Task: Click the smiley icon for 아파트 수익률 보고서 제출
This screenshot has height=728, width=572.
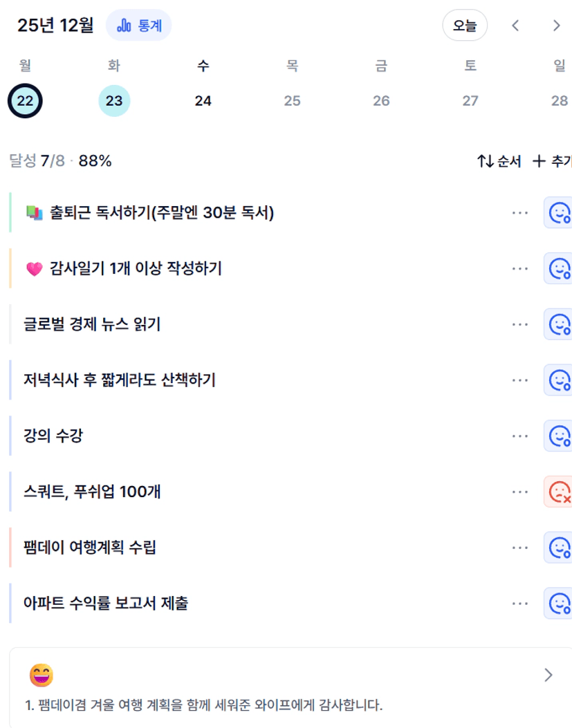Action: pyautogui.click(x=558, y=604)
